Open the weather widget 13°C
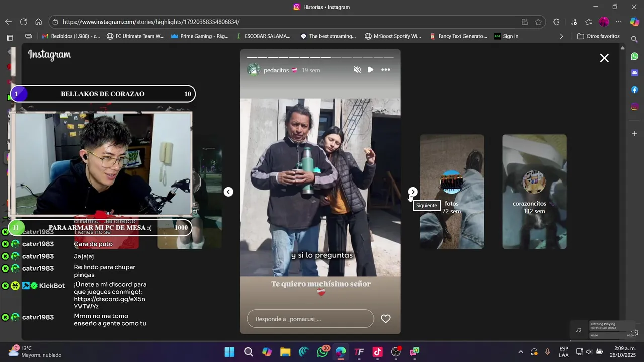 pos(35,351)
